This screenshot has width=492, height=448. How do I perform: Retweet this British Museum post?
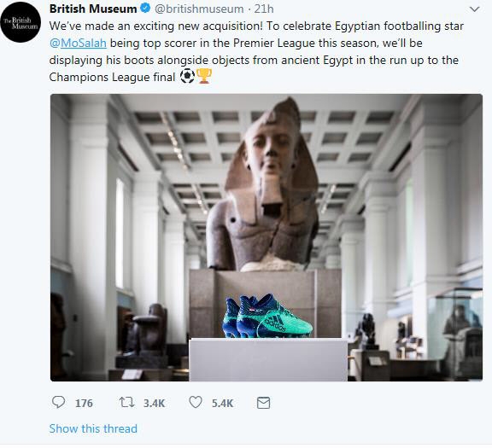(x=127, y=402)
